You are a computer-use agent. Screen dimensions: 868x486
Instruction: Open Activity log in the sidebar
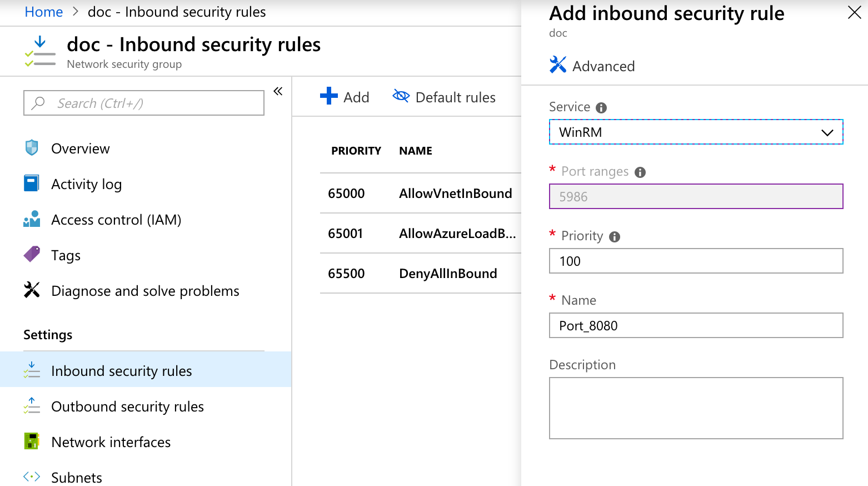click(146, 184)
